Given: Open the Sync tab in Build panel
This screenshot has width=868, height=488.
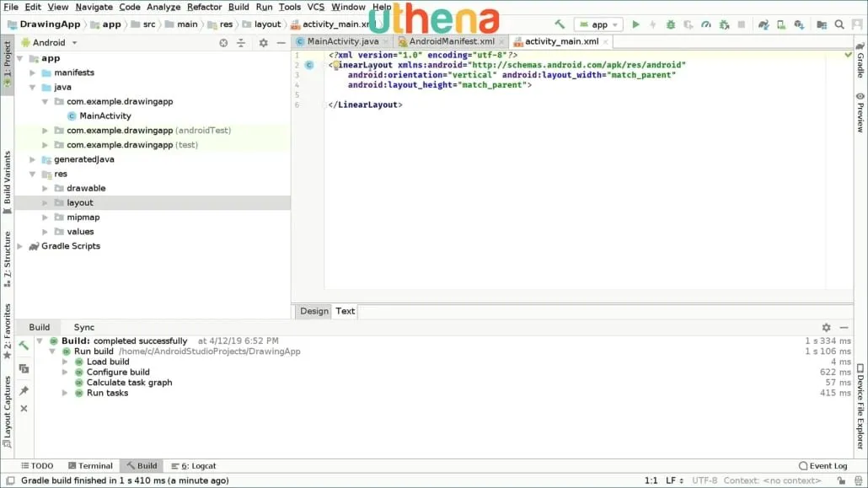Looking at the screenshot, I should pyautogui.click(x=84, y=327).
